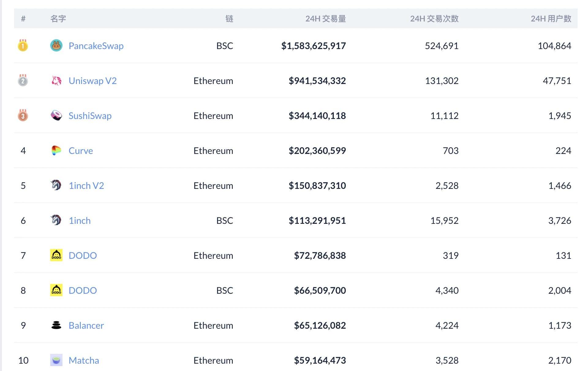The image size is (588, 371).
Task: Click the 链 column header
Action: point(229,19)
